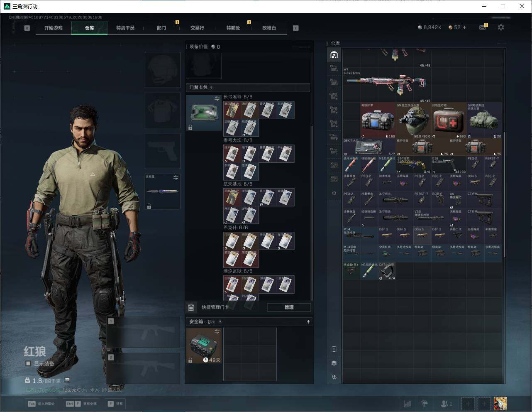The height and width of the screenshot is (412, 532).
Task: Select the main warehouse storage icon
Action: point(334,55)
